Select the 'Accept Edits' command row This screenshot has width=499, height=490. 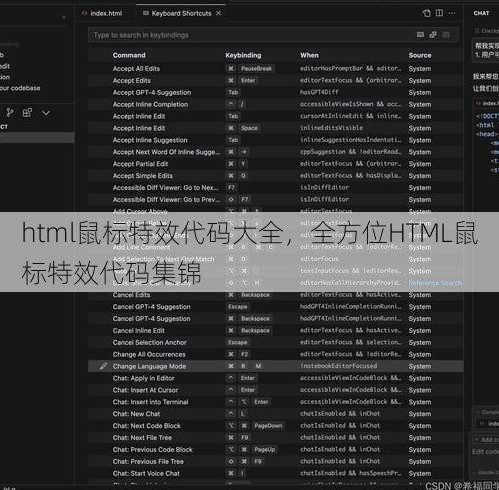tap(276, 80)
